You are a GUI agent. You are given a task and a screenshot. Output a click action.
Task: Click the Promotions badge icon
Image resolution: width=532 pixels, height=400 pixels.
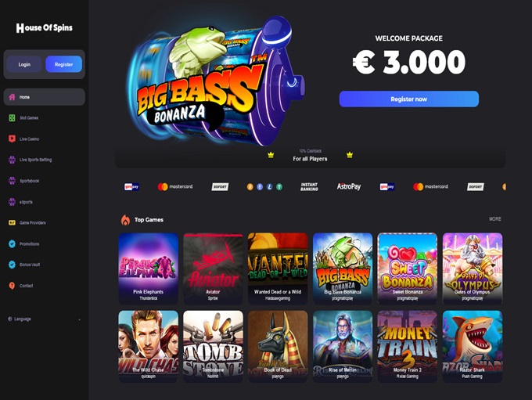point(12,243)
